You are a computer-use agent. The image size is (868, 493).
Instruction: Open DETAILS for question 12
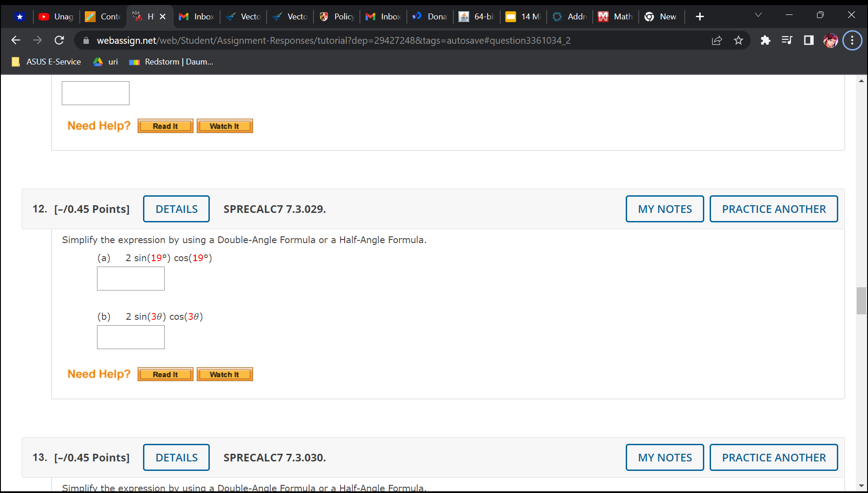tap(176, 209)
